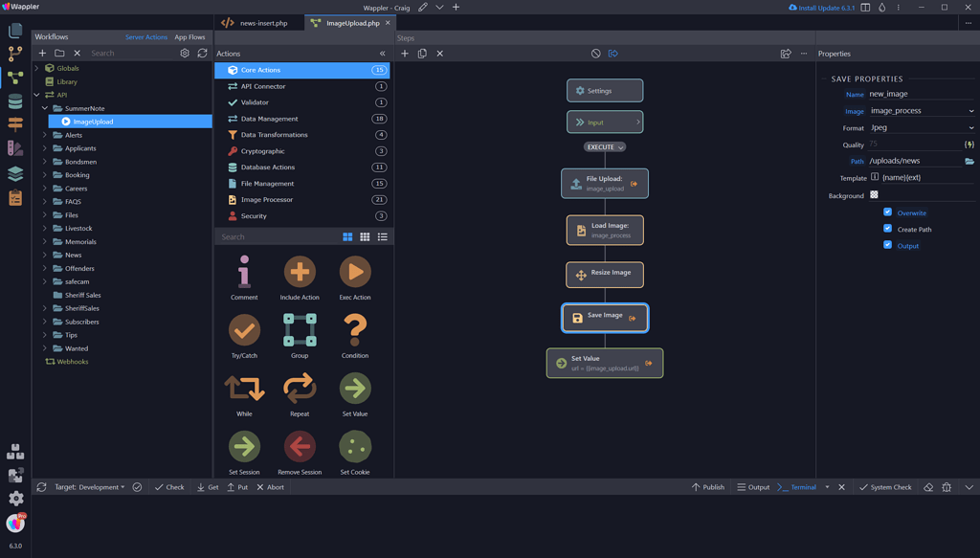Click Install Update 6.3.1 link
The width and height of the screenshot is (980, 558).
(822, 8)
